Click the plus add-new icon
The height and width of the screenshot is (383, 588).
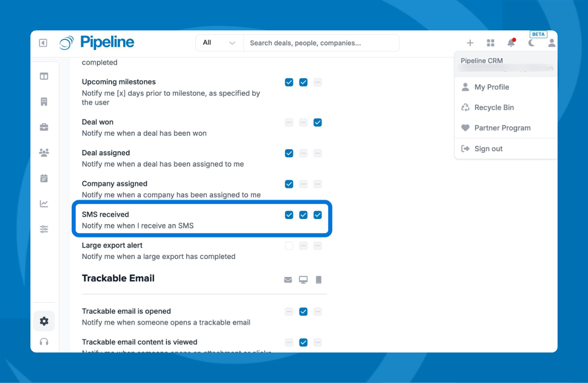pos(470,43)
